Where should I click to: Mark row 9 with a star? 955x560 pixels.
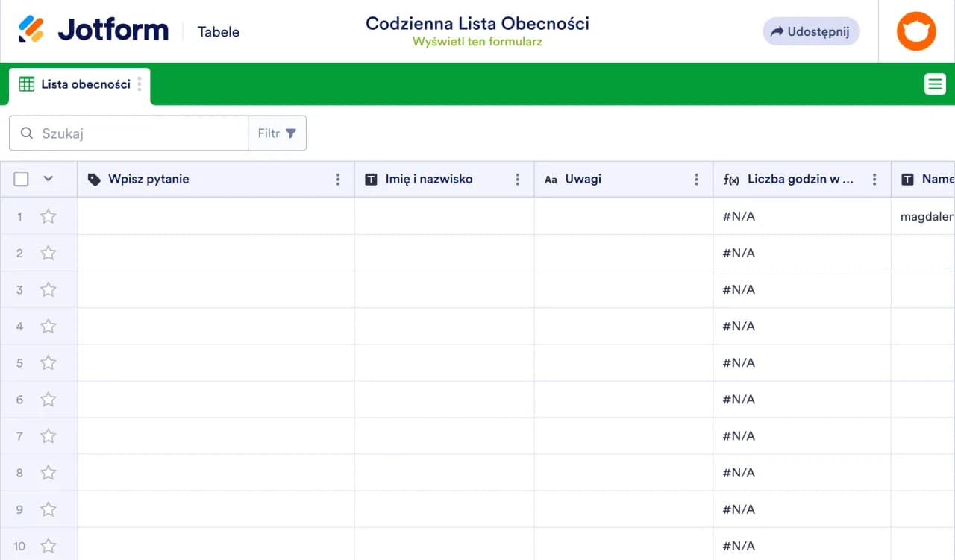(x=48, y=509)
